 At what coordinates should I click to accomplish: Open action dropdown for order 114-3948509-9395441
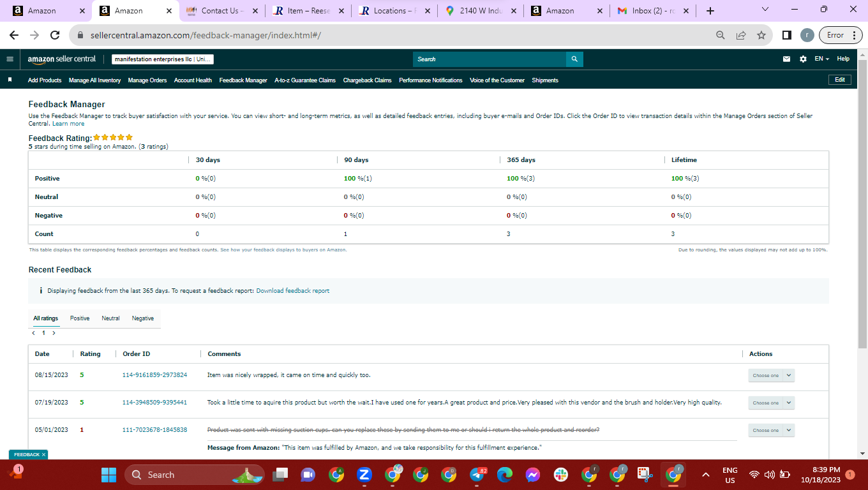point(771,403)
